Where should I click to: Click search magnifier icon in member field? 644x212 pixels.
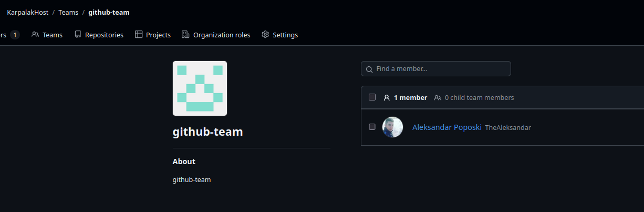(369, 69)
